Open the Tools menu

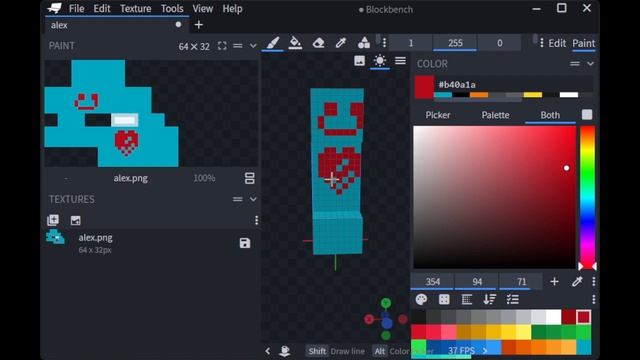pyautogui.click(x=172, y=9)
